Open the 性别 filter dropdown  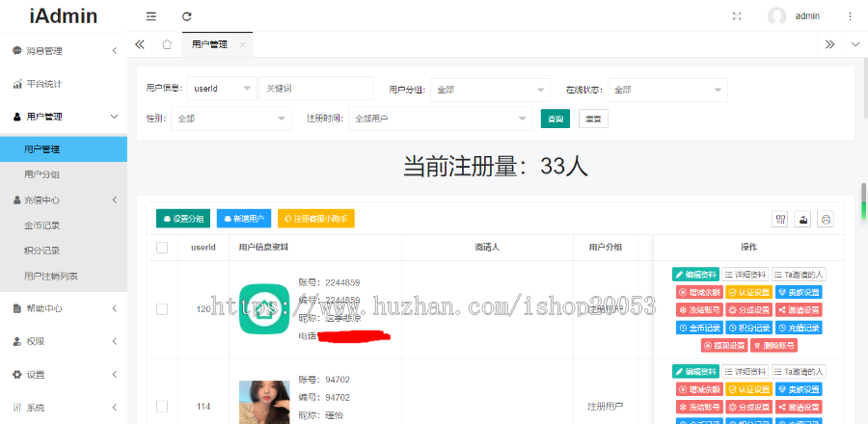pos(231,119)
